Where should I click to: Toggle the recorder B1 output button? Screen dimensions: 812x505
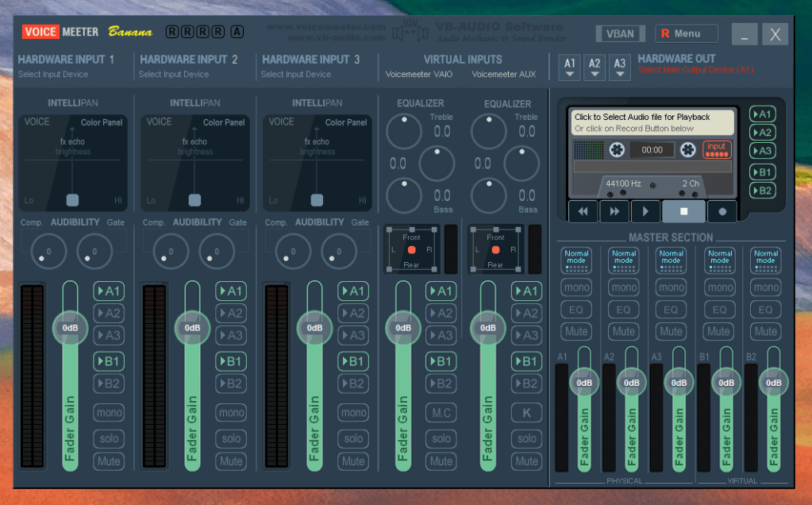pos(762,172)
